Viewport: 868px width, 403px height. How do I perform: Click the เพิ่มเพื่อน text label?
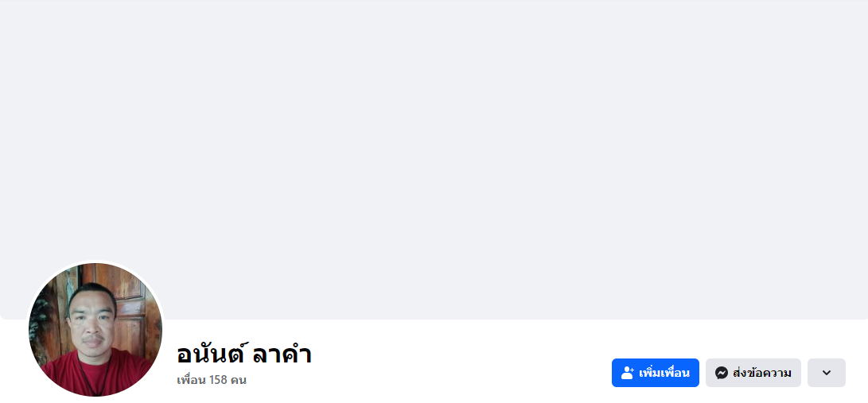664,373
